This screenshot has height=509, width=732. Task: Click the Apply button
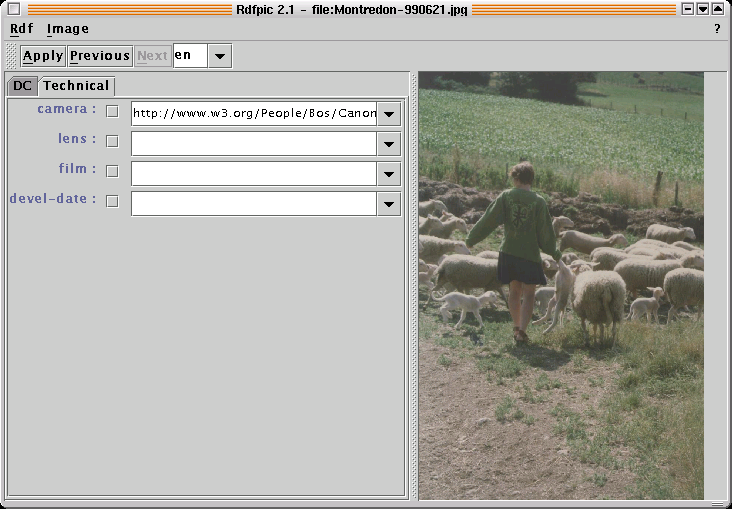43,56
